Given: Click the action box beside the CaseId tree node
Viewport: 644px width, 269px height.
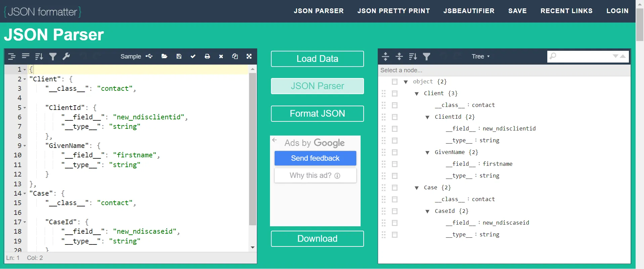Looking at the screenshot, I should pyautogui.click(x=395, y=211).
